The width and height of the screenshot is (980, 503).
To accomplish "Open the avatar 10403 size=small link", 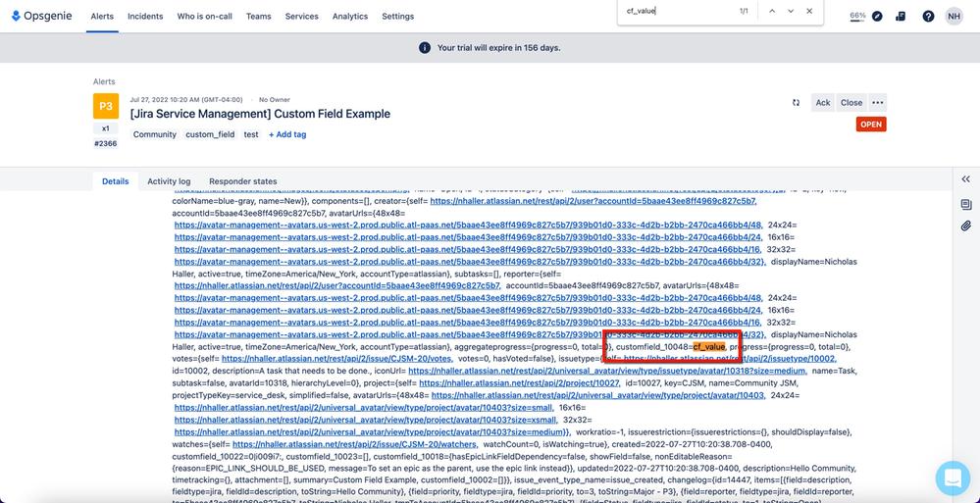I will click(x=364, y=407).
